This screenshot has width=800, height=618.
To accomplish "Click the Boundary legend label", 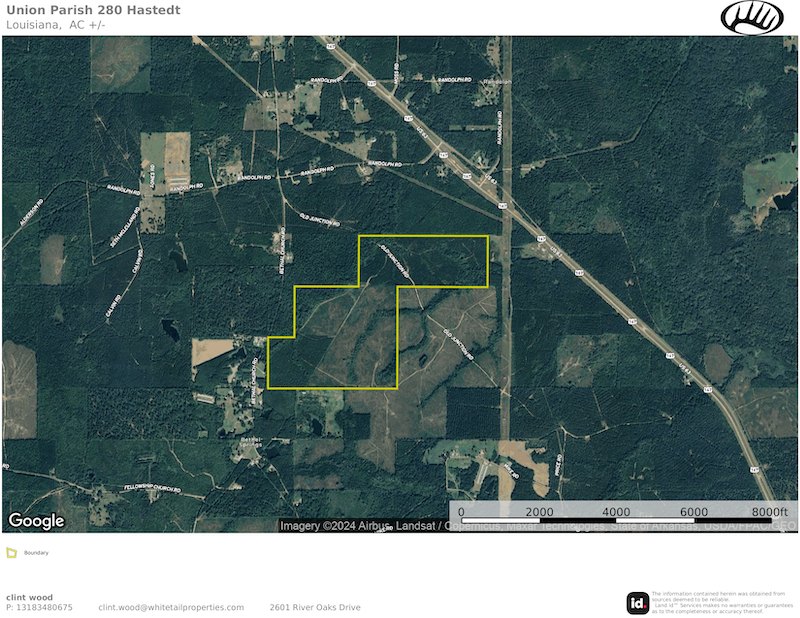I will pyautogui.click(x=36, y=553).
